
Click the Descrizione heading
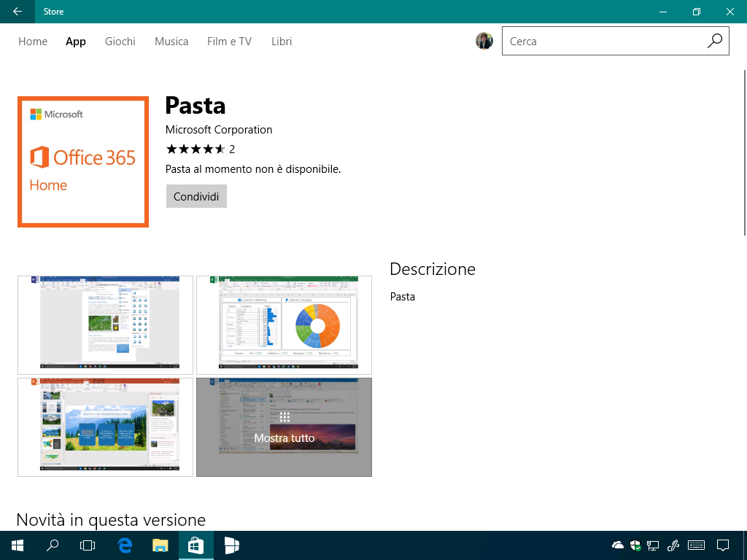pos(433,269)
